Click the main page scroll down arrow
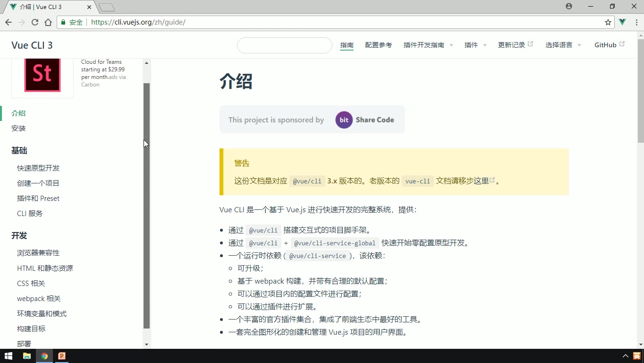This screenshot has height=363, width=644. tap(641, 345)
